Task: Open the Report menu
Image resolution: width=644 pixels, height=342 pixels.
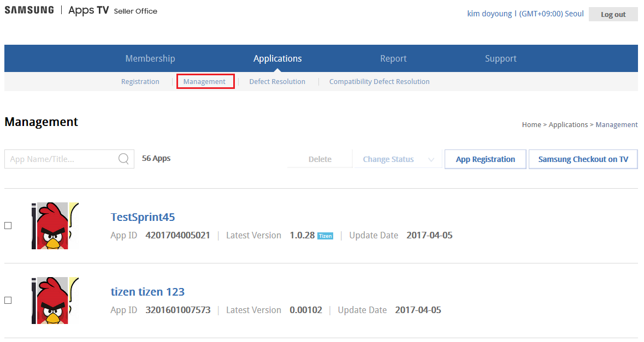Action: click(393, 59)
